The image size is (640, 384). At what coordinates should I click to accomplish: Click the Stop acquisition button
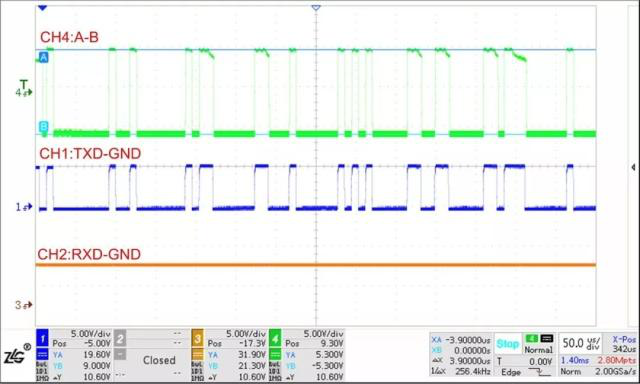[x=507, y=344]
